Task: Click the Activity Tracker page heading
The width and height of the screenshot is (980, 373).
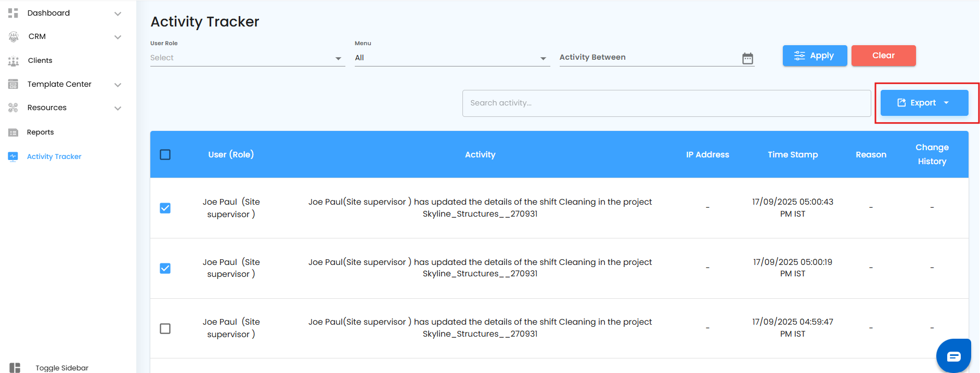Action: tap(205, 22)
